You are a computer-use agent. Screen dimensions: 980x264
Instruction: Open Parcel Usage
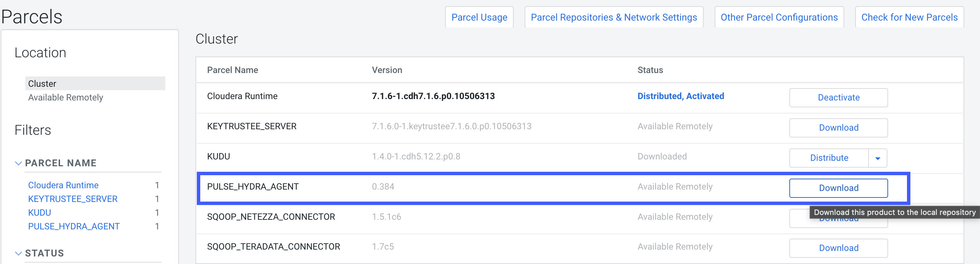[x=479, y=17]
